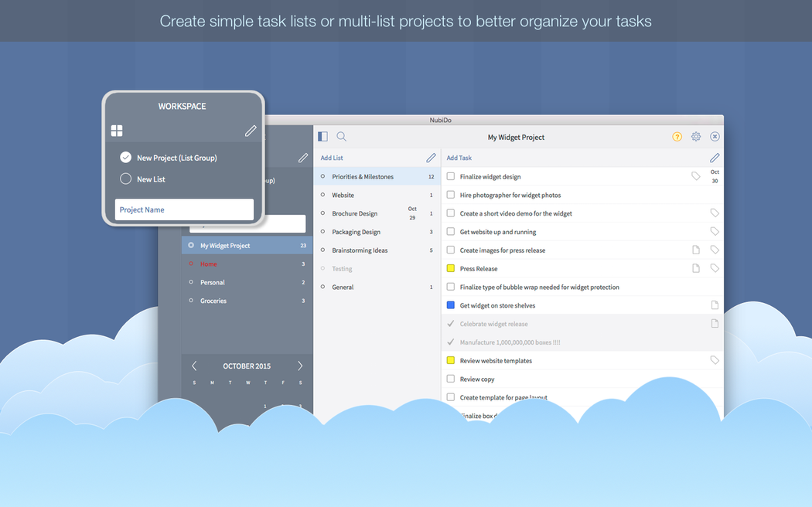Open search with the magnifier icon
The image size is (812, 507).
click(x=341, y=137)
